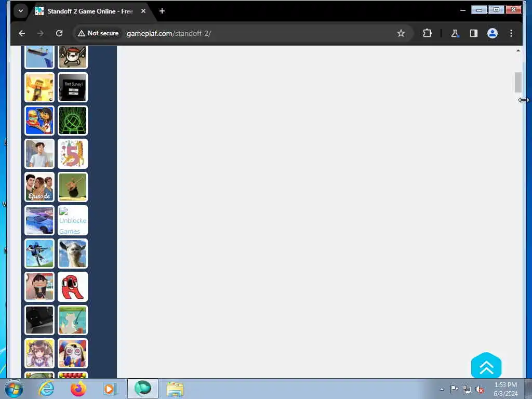This screenshot has width=532, height=399.
Task: Open the network tray icon
Action: (467, 389)
